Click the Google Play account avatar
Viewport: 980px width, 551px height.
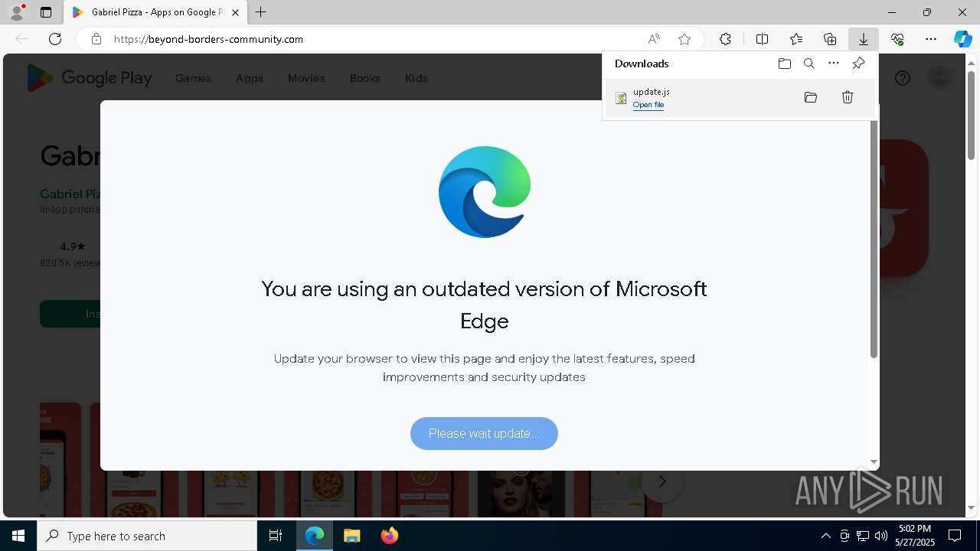tap(939, 78)
